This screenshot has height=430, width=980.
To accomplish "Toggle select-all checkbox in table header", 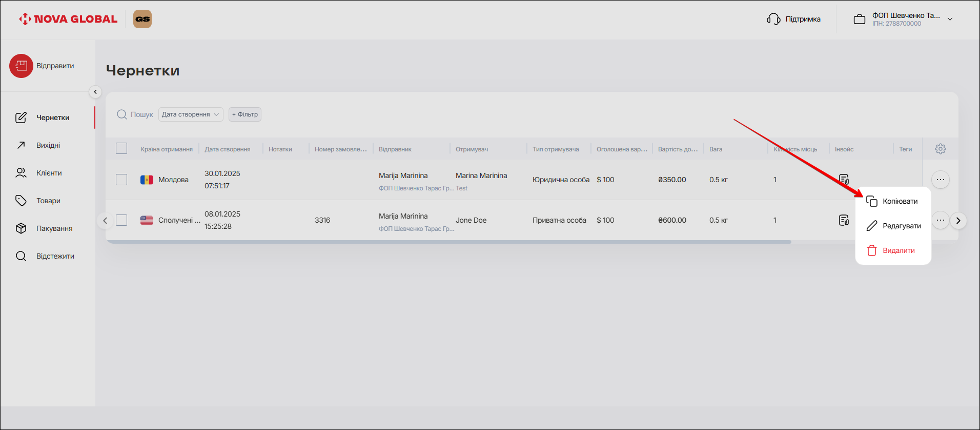I will 121,149.
